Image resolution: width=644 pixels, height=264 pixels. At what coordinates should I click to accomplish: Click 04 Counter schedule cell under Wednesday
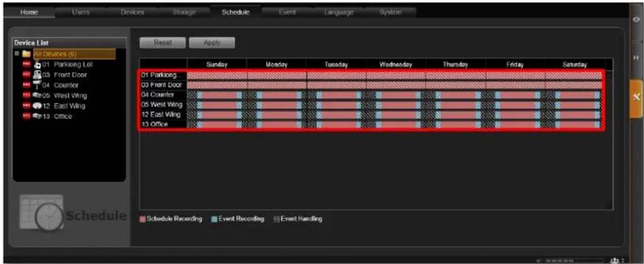(396, 95)
